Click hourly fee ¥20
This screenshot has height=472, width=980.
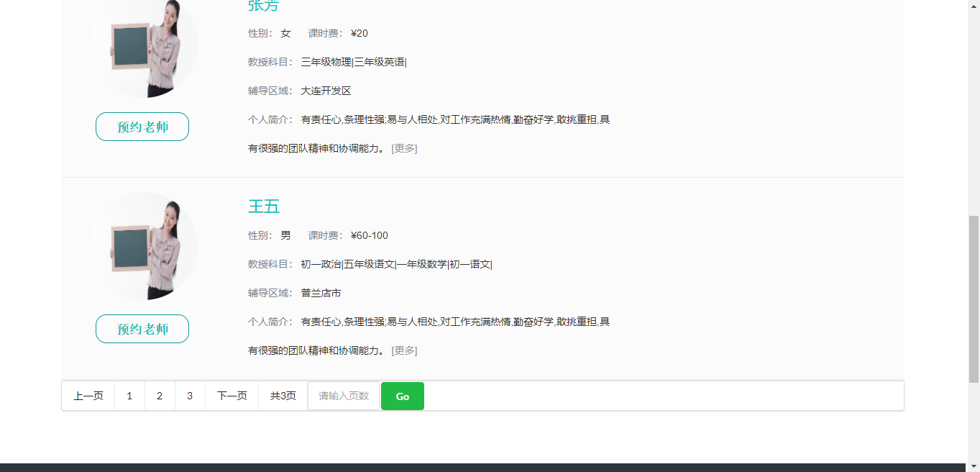click(x=360, y=33)
